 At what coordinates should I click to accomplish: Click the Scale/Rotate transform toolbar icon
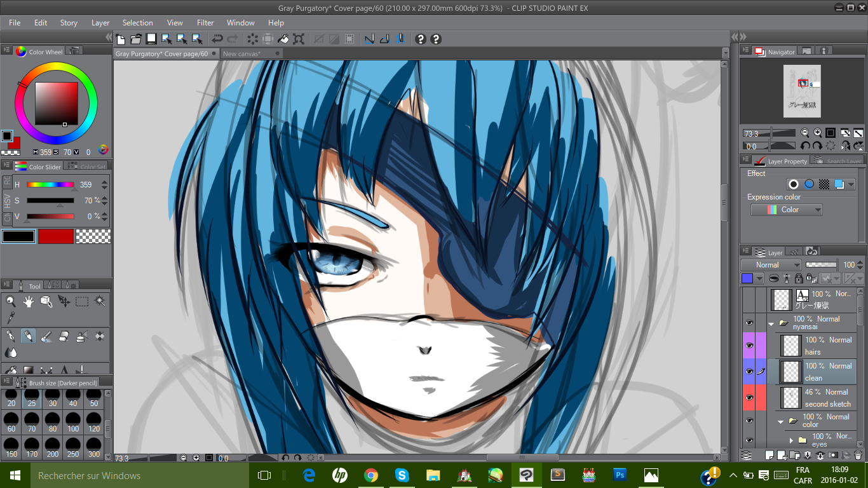[x=299, y=39]
